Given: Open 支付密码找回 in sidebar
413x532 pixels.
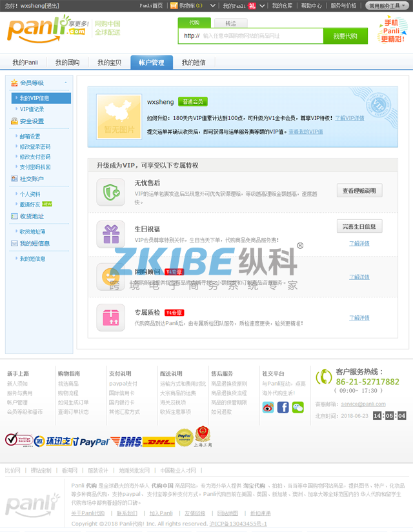Looking at the screenshot, I should [x=35, y=167].
